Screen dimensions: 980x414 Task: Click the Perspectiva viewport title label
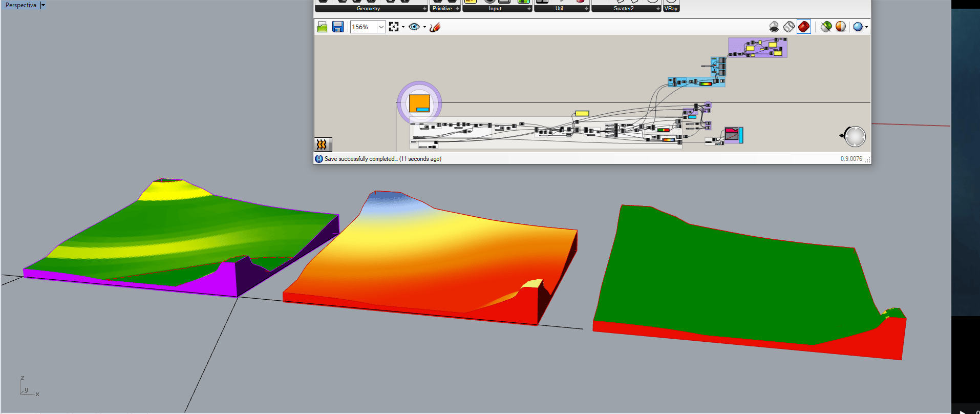point(21,5)
